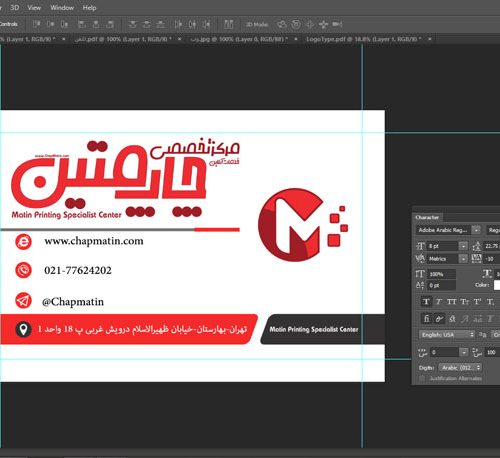Screen dimensions: 500x458
Task: Click the kerning V/A icon
Action: (x=420, y=258)
